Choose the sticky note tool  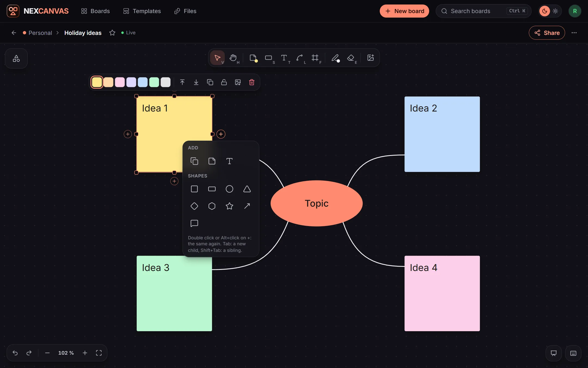point(253,58)
